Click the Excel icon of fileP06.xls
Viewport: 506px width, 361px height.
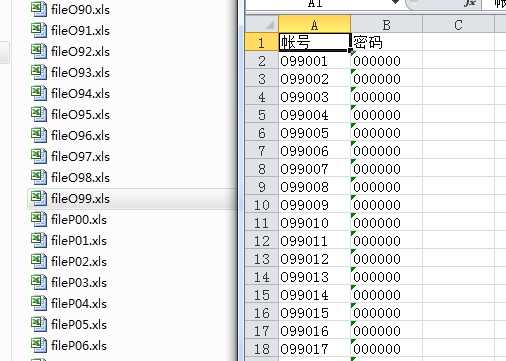[39, 345]
